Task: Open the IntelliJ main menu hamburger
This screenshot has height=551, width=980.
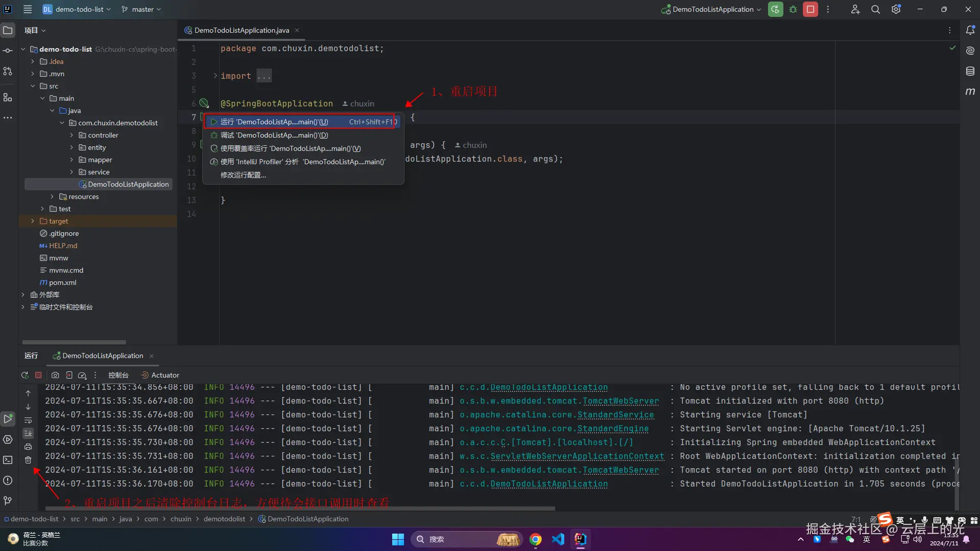Action: click(x=28, y=9)
